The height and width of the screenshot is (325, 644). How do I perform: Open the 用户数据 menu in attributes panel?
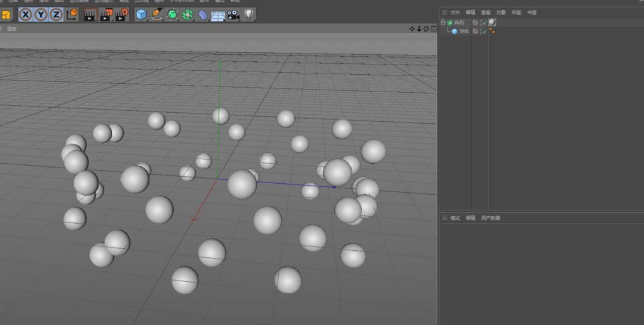490,218
